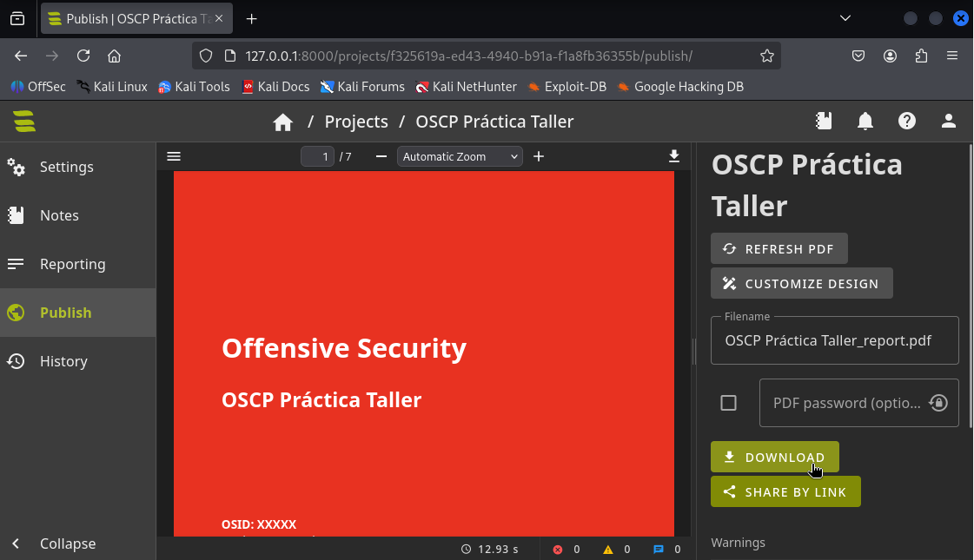Open the History sidebar item

tap(77, 360)
